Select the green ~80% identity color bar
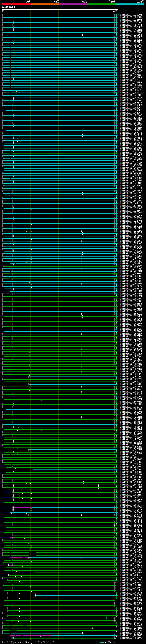 click(x=101, y=4)
